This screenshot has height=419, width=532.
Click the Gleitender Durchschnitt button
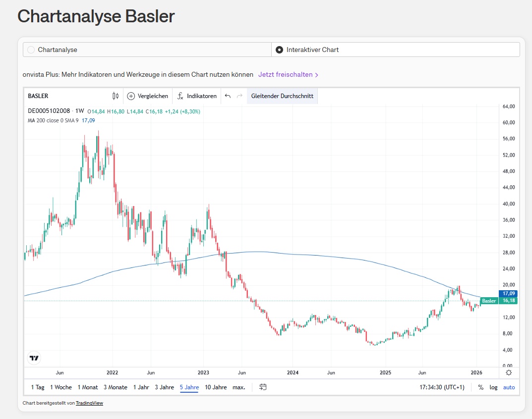click(x=282, y=96)
